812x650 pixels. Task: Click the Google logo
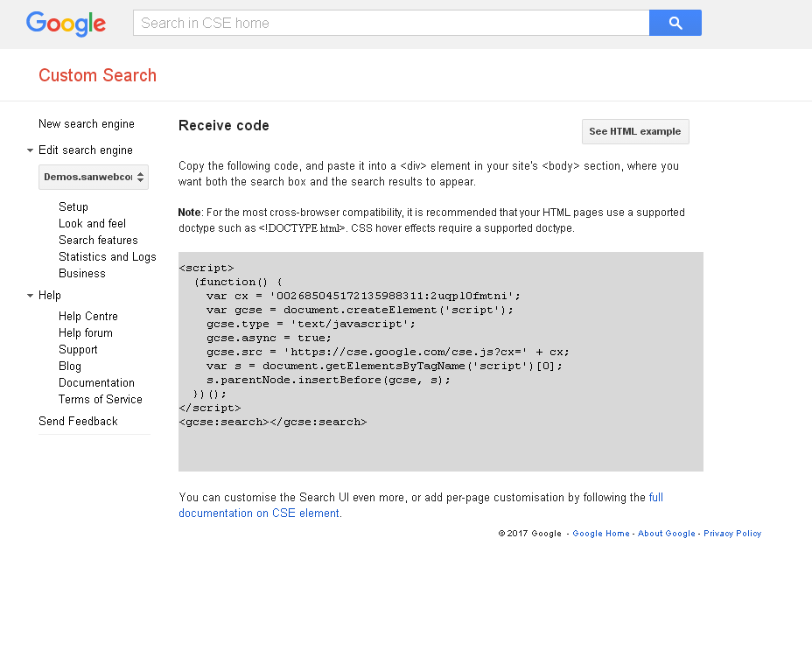coord(66,24)
